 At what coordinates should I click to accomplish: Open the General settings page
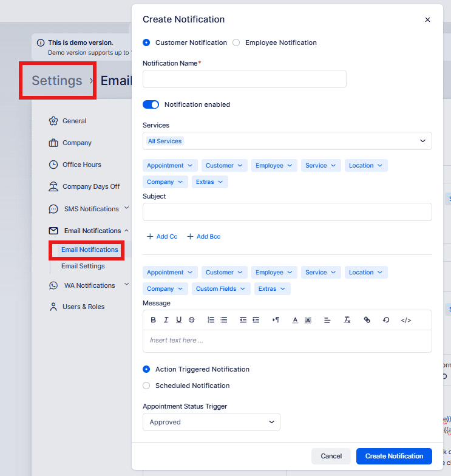(x=74, y=121)
